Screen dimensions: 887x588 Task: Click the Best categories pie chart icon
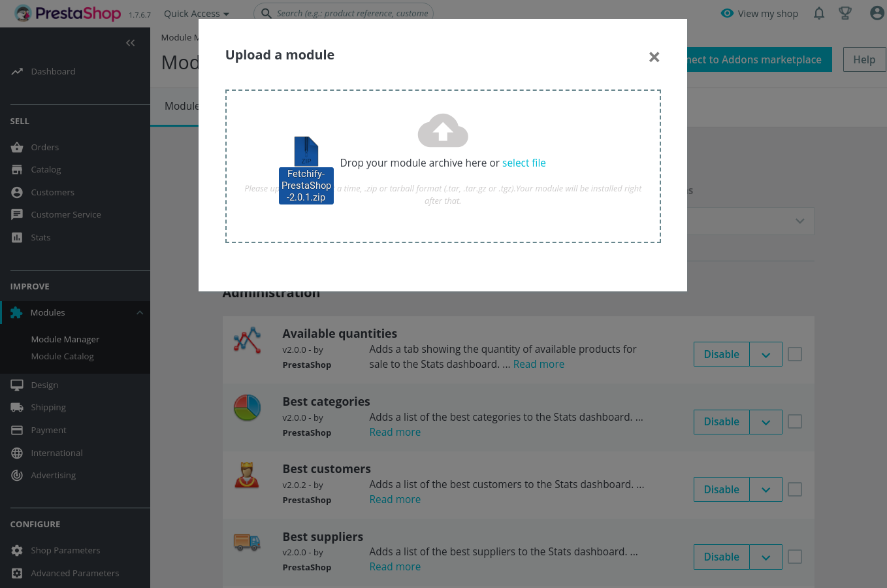click(x=247, y=408)
